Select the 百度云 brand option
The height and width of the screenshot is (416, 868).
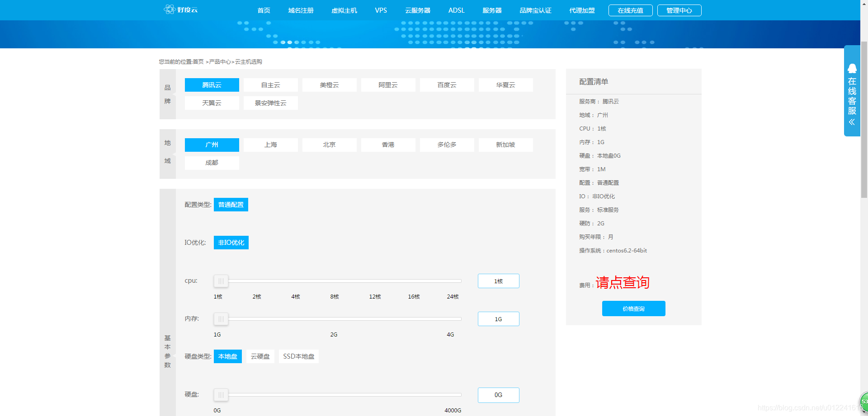point(447,85)
